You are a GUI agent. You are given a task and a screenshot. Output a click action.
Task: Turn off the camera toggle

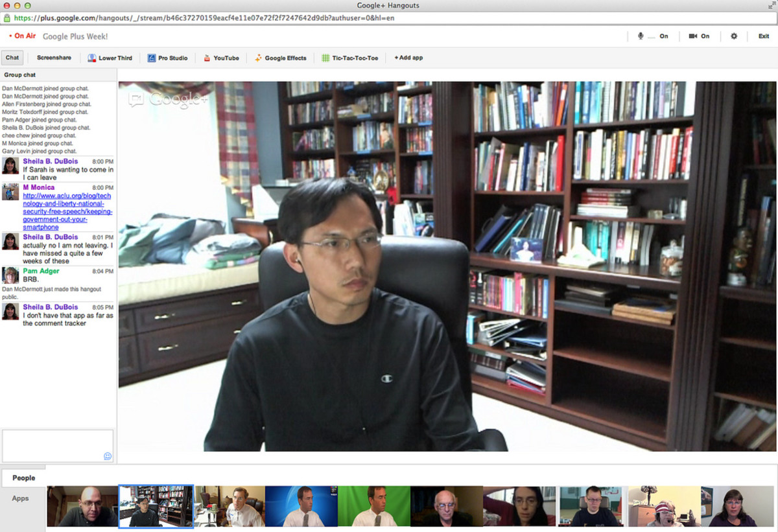[699, 36]
